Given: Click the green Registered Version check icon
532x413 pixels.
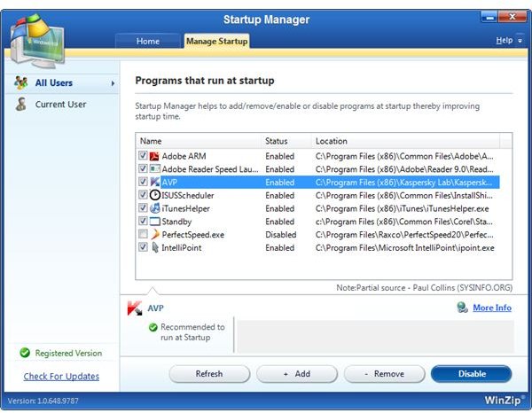Looking at the screenshot, I should pos(25,353).
